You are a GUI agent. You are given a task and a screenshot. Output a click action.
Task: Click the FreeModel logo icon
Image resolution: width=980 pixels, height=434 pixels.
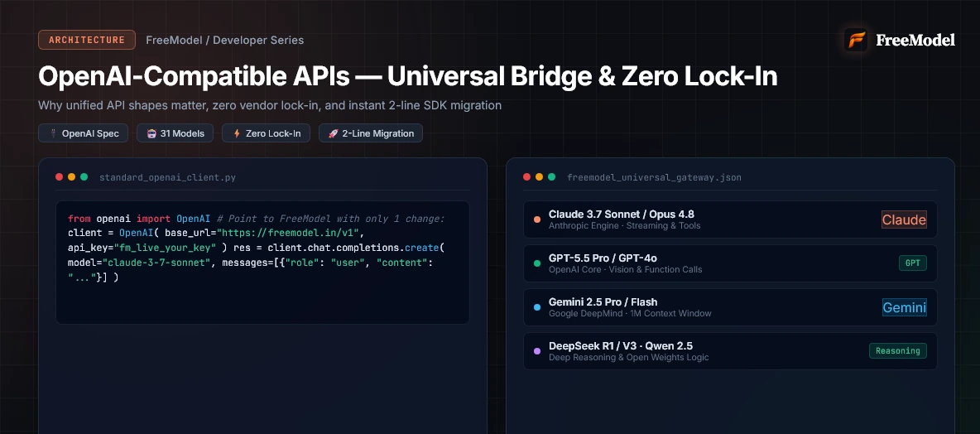(x=856, y=40)
